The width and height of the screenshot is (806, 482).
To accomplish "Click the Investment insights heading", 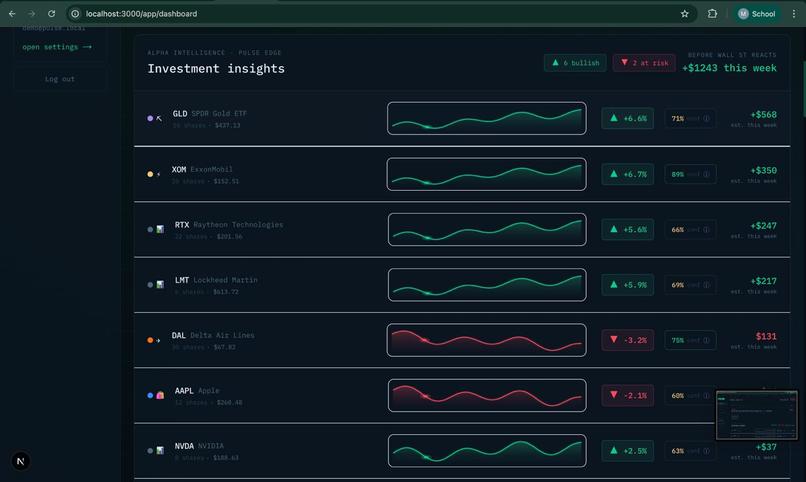I will pos(216,68).
